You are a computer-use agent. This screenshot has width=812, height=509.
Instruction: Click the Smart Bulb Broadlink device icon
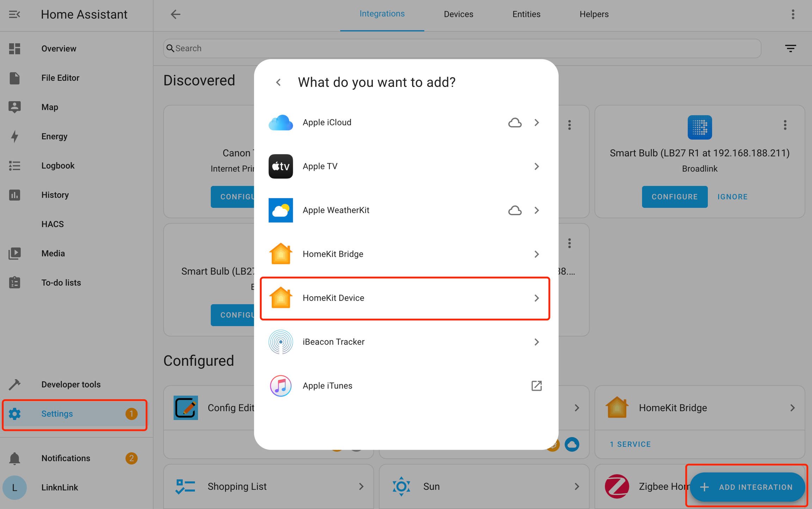click(700, 127)
